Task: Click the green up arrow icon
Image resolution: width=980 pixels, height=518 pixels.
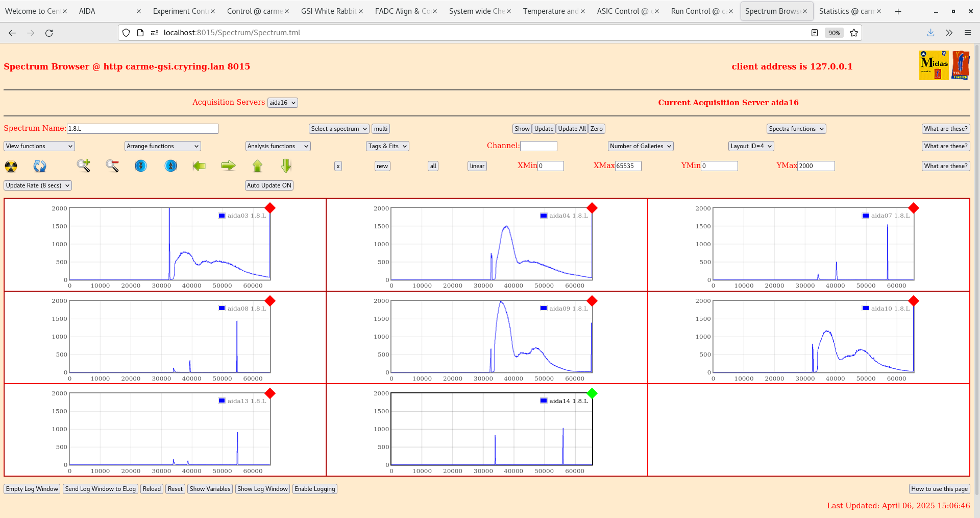Action: click(x=257, y=166)
